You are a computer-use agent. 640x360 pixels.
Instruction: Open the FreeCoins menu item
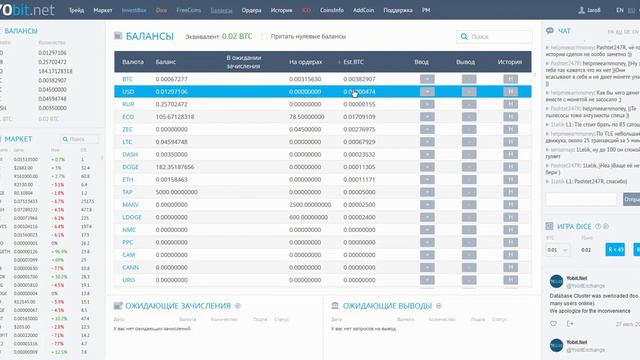(189, 10)
